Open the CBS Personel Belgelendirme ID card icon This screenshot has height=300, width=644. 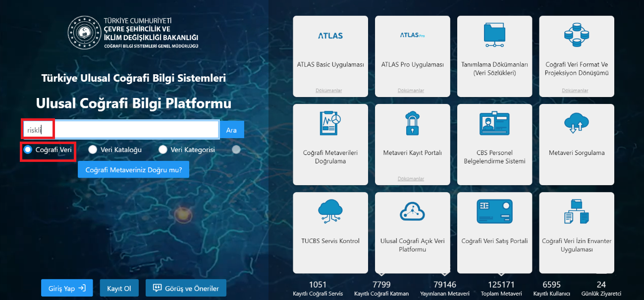(494, 124)
